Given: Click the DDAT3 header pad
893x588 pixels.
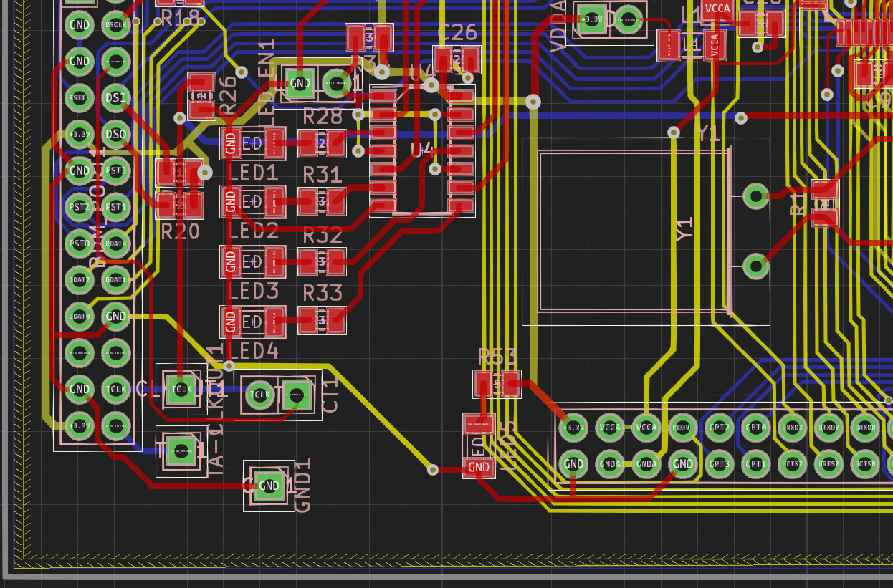Looking at the screenshot, I should 115,244.
